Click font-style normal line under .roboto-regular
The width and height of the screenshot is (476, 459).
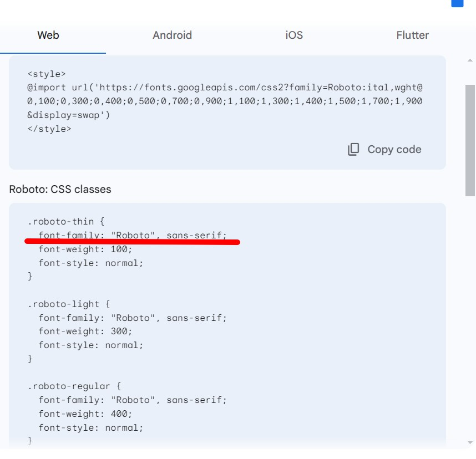coord(91,428)
